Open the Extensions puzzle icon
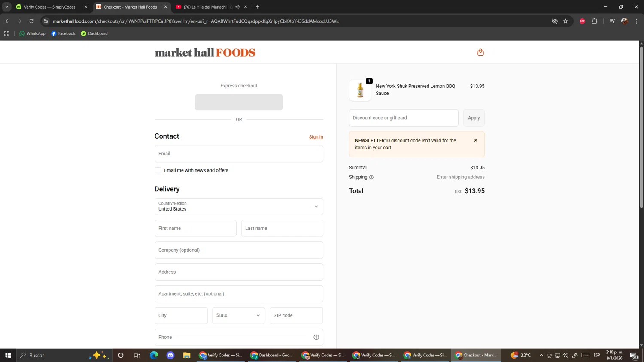This screenshot has width=644, height=362. point(595,21)
